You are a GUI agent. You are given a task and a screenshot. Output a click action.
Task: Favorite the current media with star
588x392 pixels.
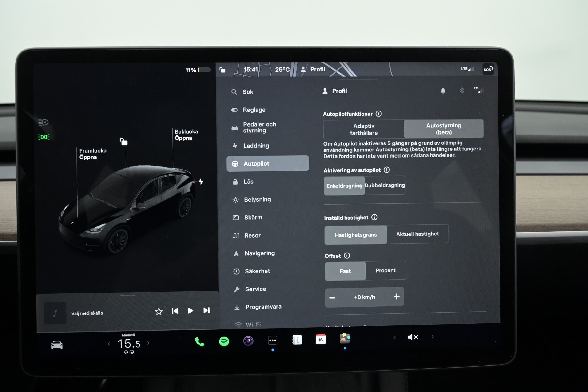click(159, 312)
